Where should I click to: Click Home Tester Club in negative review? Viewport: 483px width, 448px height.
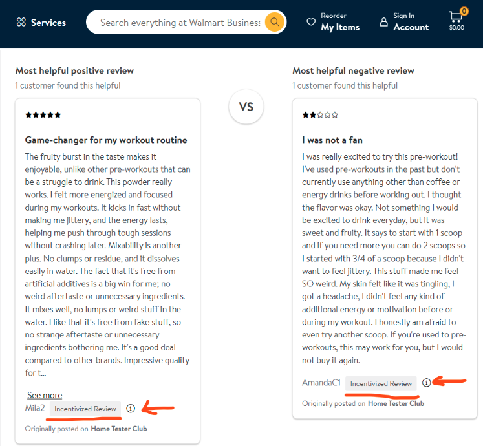point(396,403)
